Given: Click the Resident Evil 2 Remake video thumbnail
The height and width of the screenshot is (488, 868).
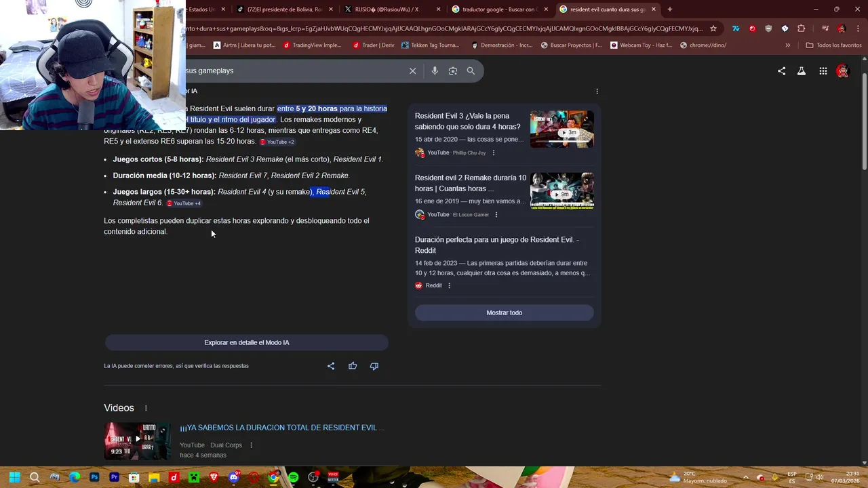Looking at the screenshot, I should click(x=561, y=190).
